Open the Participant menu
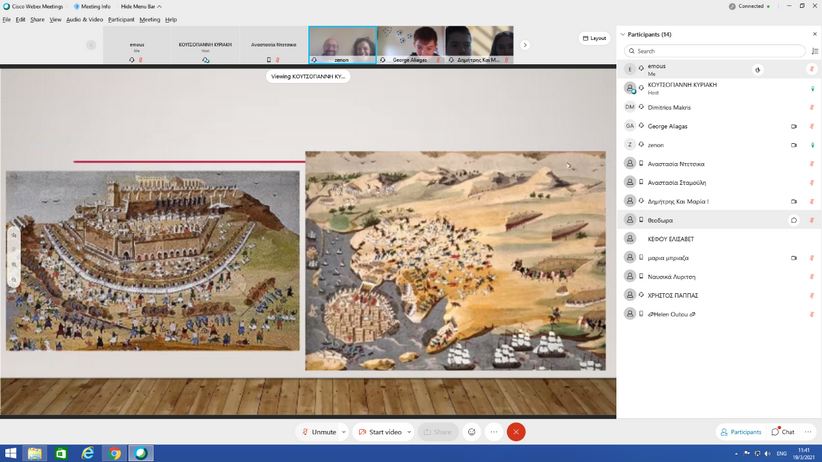The height and width of the screenshot is (462, 822). point(121,19)
